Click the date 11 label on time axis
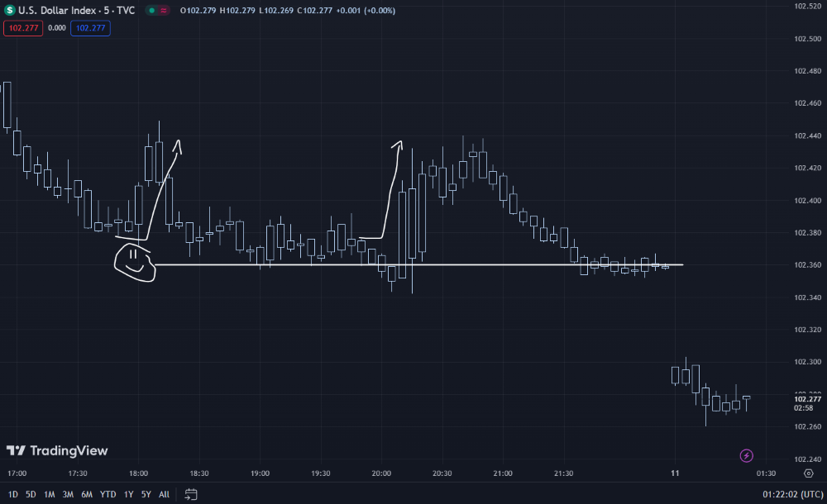The height and width of the screenshot is (504, 827). (675, 473)
